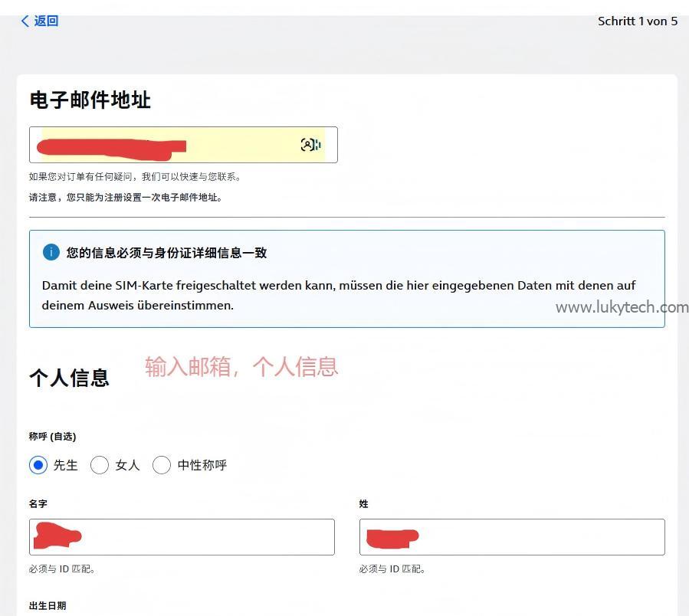Click the 名字 first name field
The image size is (689, 616).
point(182,536)
